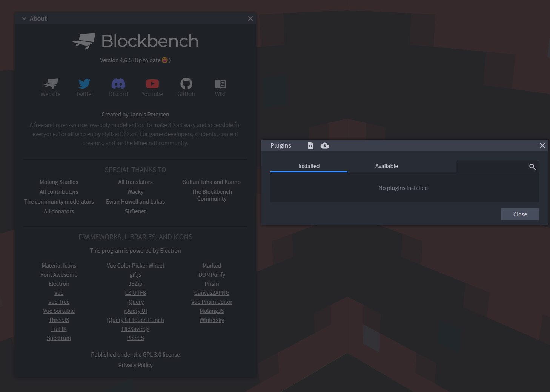Visit the Blockbench GitHub repository
The width and height of the screenshot is (550, 392).
tap(186, 87)
